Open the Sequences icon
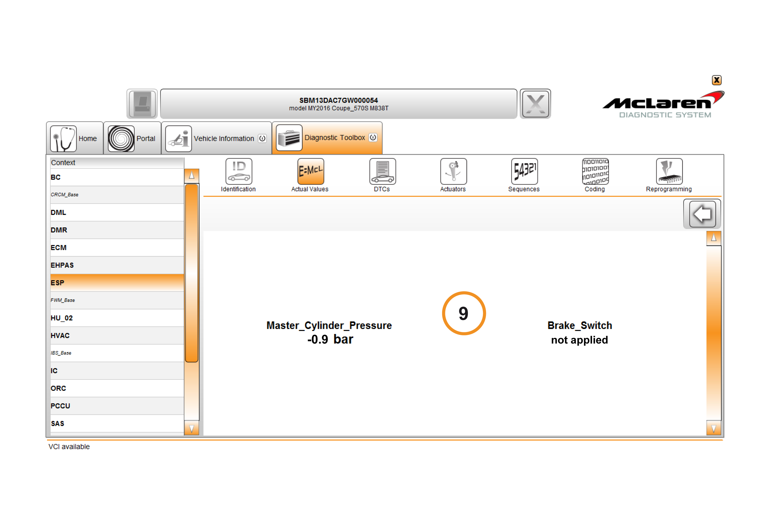The image size is (767, 532). point(524,171)
